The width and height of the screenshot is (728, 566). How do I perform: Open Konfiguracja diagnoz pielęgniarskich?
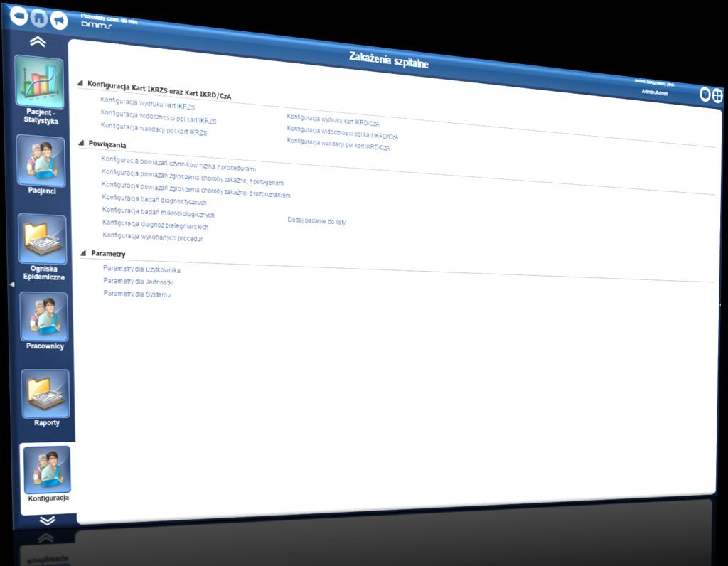[x=156, y=225]
